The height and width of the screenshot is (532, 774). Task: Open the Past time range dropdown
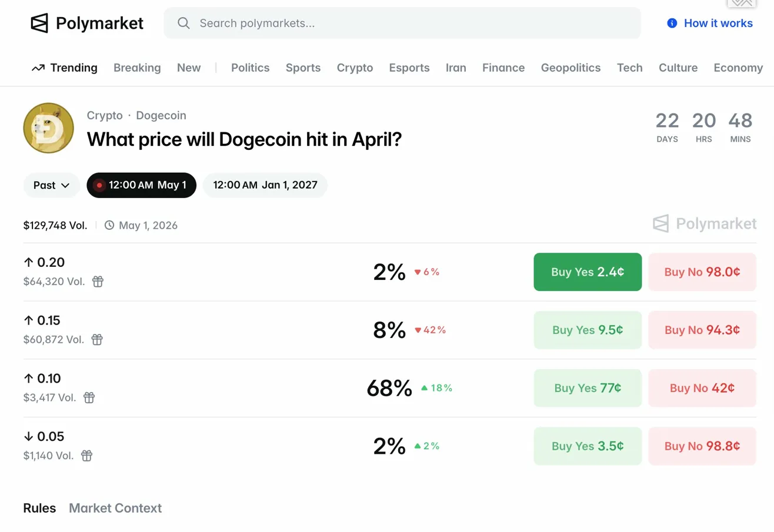pyautogui.click(x=51, y=185)
